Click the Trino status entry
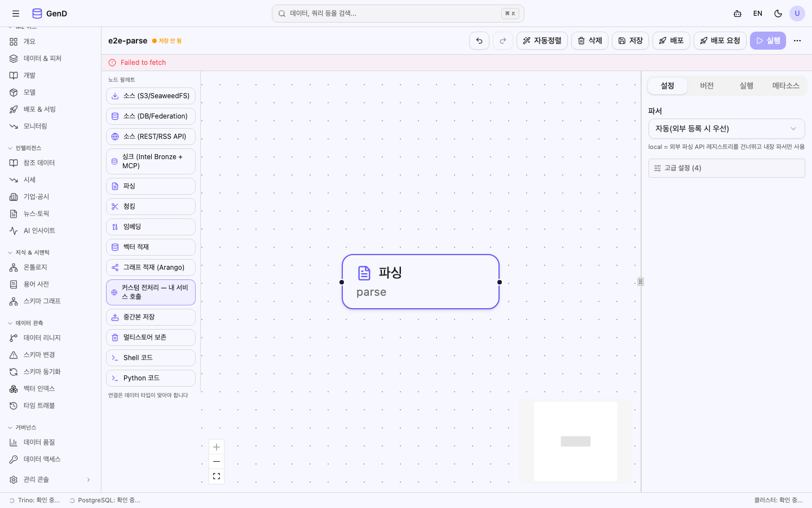 pyautogui.click(x=34, y=500)
